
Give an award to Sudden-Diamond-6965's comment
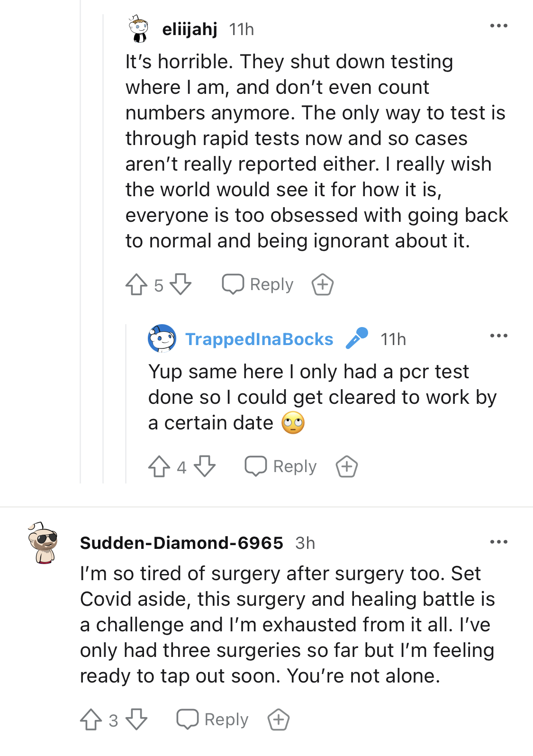[279, 720]
